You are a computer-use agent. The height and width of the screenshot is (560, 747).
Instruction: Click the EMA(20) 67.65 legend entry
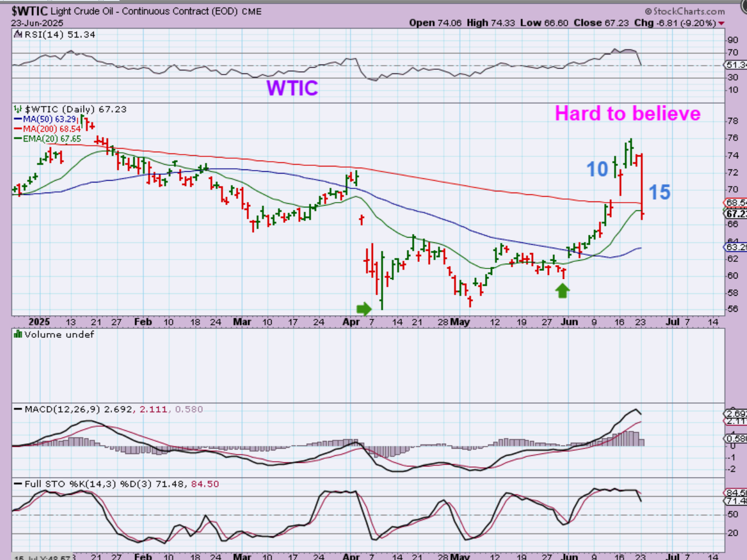[x=47, y=138]
